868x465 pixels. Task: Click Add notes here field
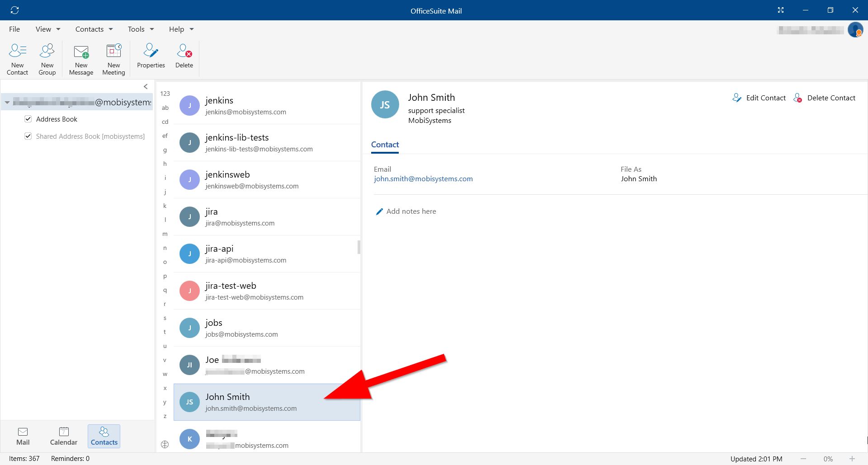[x=411, y=211]
